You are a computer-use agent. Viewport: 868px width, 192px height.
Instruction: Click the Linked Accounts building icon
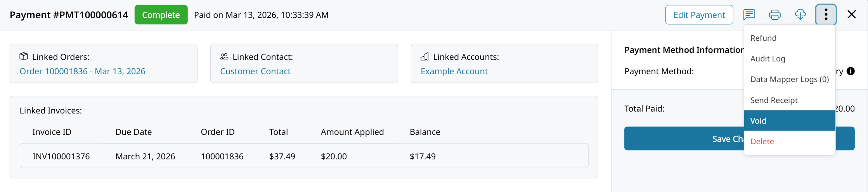[425, 57]
